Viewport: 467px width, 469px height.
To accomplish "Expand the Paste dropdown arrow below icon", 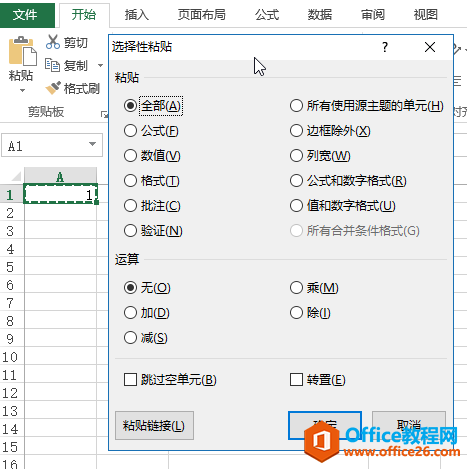I will pos(22,90).
